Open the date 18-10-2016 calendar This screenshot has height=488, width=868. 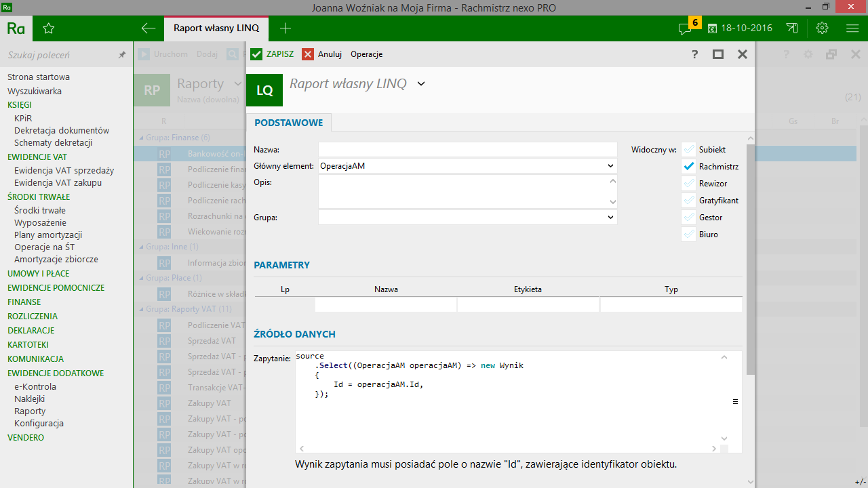740,28
